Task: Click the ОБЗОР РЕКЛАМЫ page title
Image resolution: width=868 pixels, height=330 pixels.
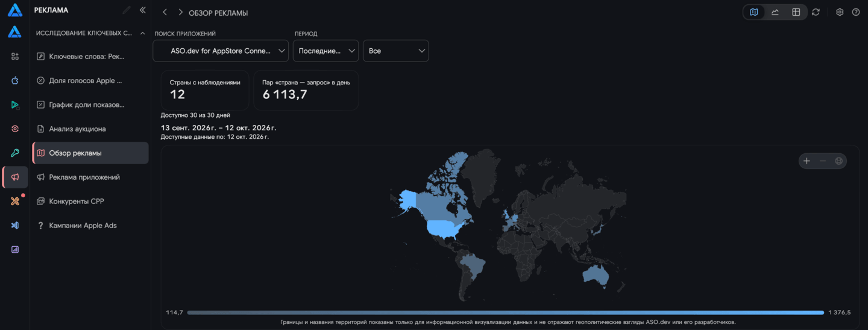Action: [218, 13]
